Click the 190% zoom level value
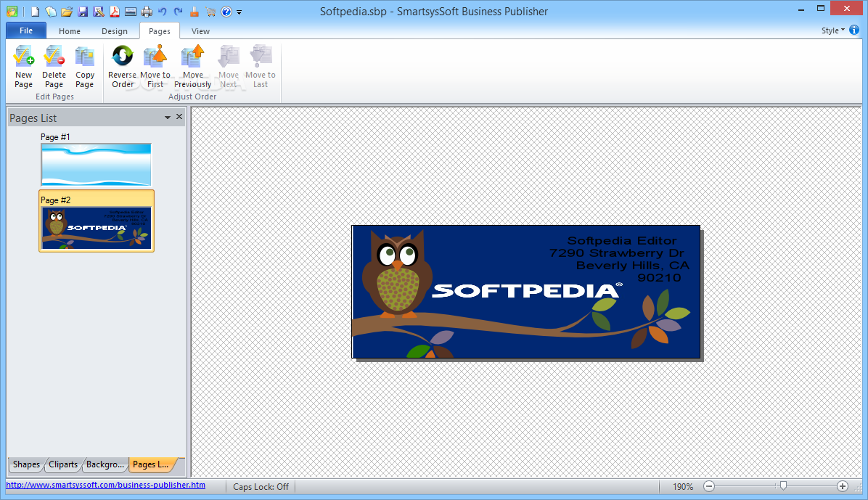868x500 pixels. [x=682, y=487]
